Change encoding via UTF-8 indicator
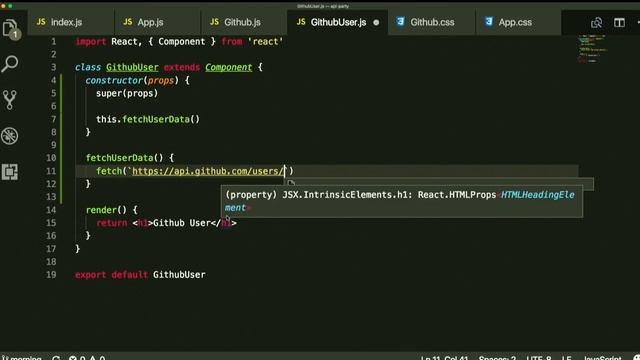 [538, 358]
